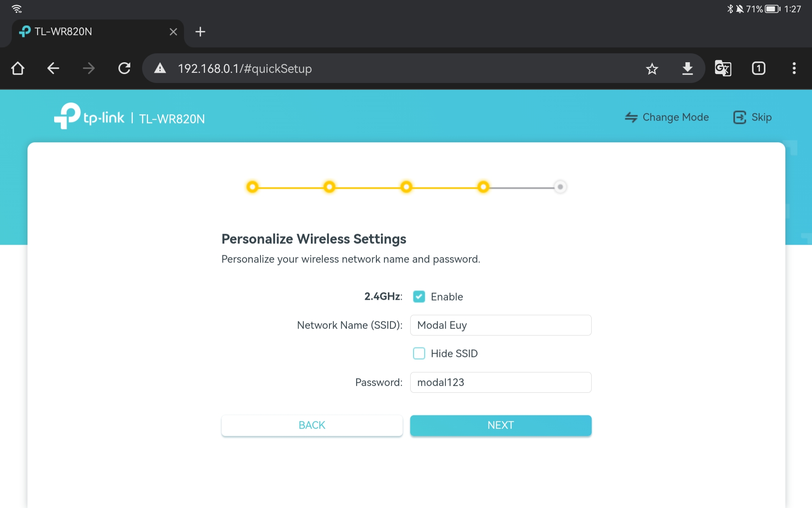
Task: Skip the quick setup wizard
Action: click(752, 117)
